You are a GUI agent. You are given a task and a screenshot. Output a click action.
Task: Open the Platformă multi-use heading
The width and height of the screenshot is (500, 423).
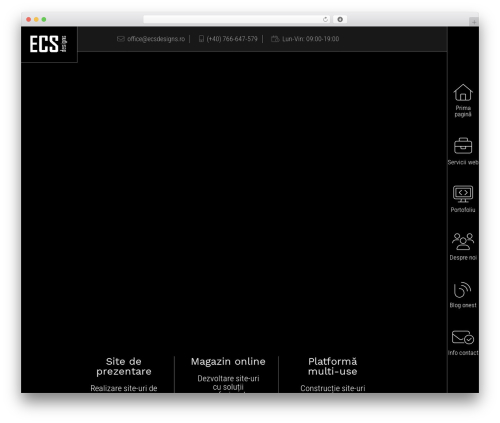tap(333, 366)
